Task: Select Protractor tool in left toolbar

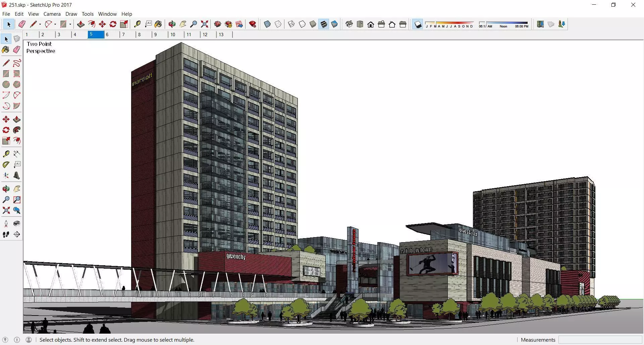Action: tap(6, 165)
